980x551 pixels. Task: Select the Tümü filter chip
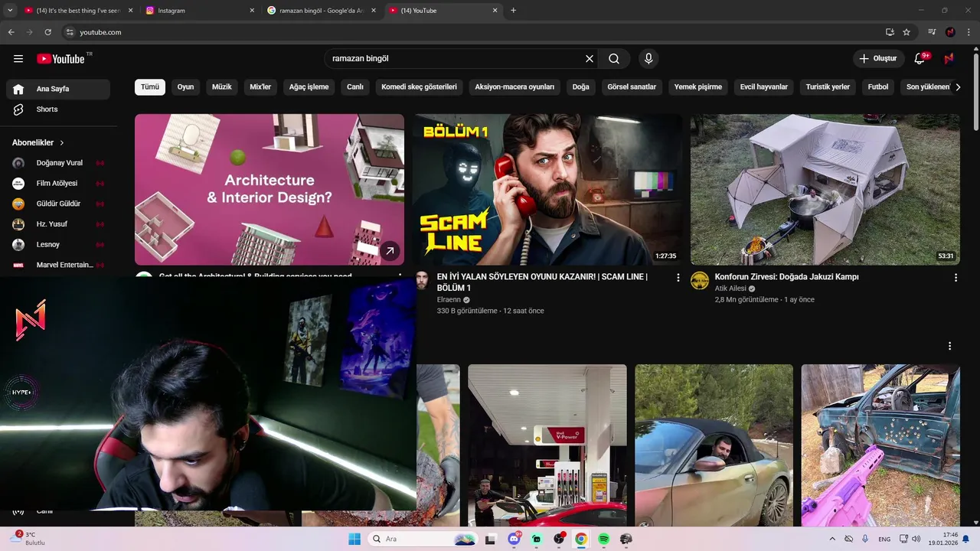coord(150,87)
